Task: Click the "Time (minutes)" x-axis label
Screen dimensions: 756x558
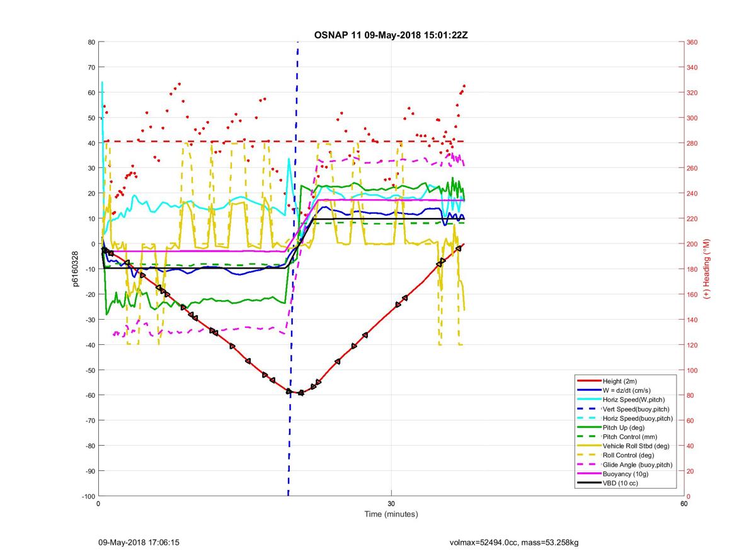Action: pos(391,514)
